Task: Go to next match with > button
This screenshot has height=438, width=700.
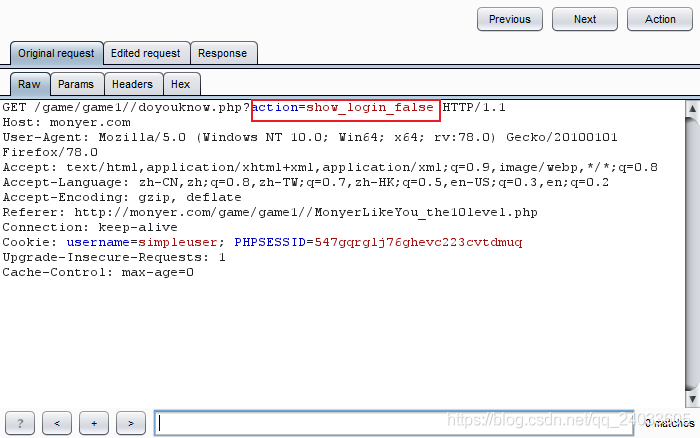Action: click(x=131, y=423)
